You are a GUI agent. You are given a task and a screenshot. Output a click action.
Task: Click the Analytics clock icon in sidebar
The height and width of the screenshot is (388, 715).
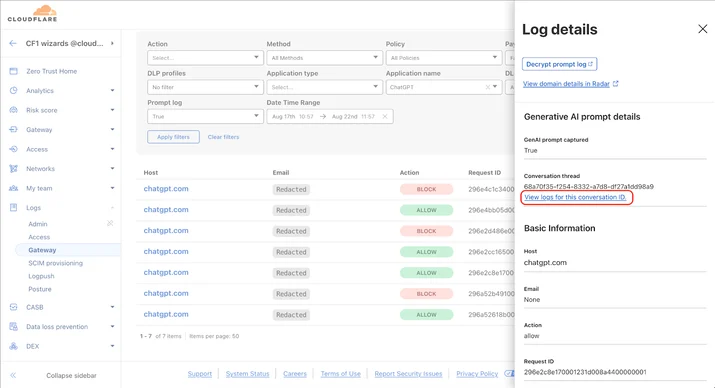[x=14, y=90]
